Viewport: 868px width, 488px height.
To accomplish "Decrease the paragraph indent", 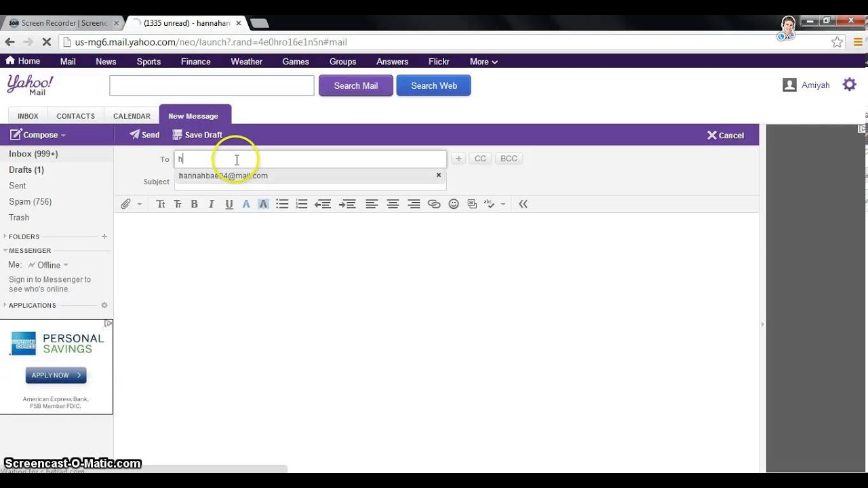I will 323,204.
